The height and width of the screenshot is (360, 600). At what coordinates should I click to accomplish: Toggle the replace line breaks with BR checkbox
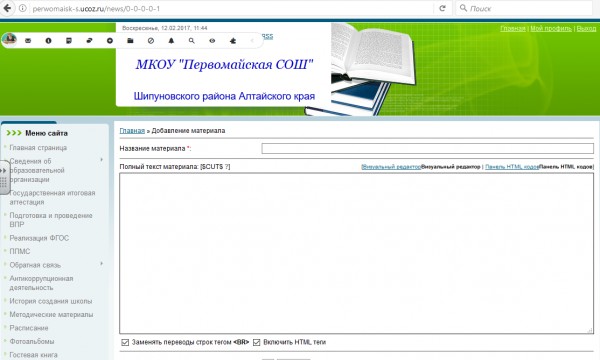125,342
